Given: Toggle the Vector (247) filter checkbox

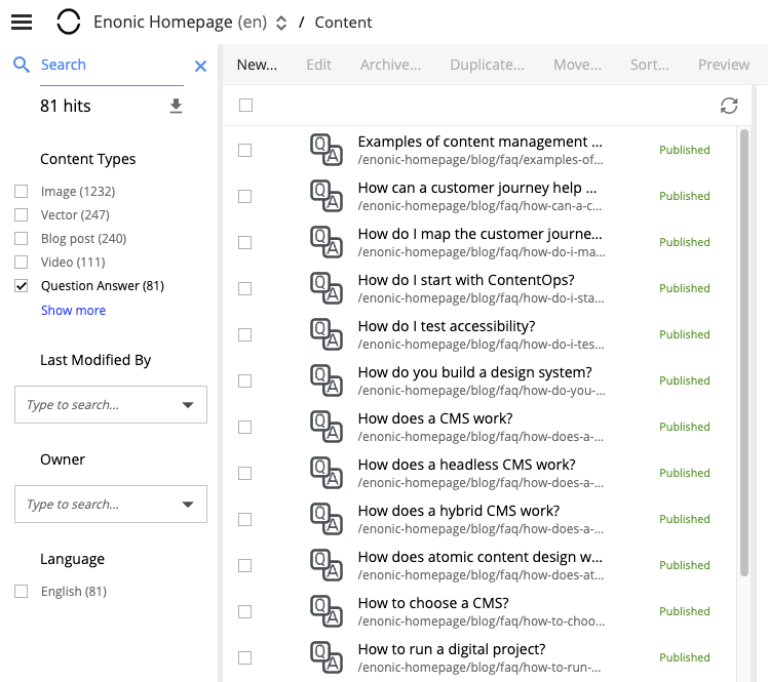Looking at the screenshot, I should point(21,215).
